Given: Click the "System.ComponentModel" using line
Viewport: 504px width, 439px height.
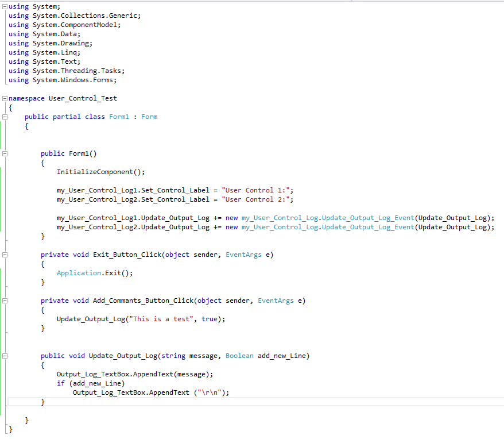Looking at the screenshot, I should click(x=65, y=25).
